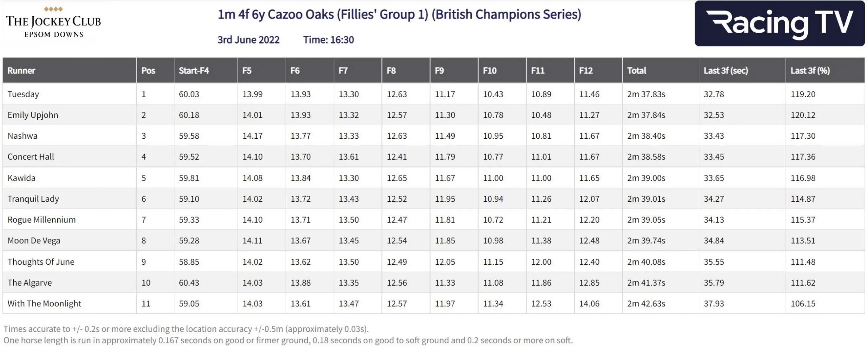Click the Emily Upjohn runner name
This screenshot has height=352, width=868.
point(33,115)
